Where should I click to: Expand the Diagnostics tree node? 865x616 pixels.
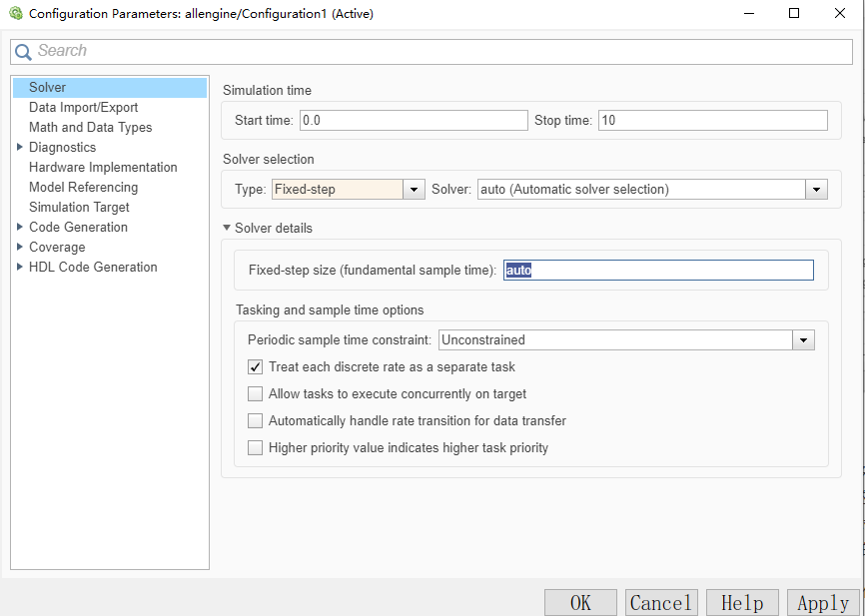click(19, 147)
